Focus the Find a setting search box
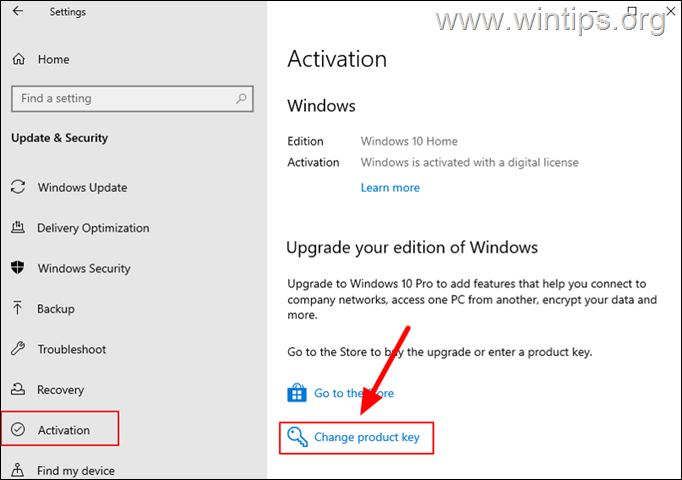682x480 pixels. coord(132,99)
